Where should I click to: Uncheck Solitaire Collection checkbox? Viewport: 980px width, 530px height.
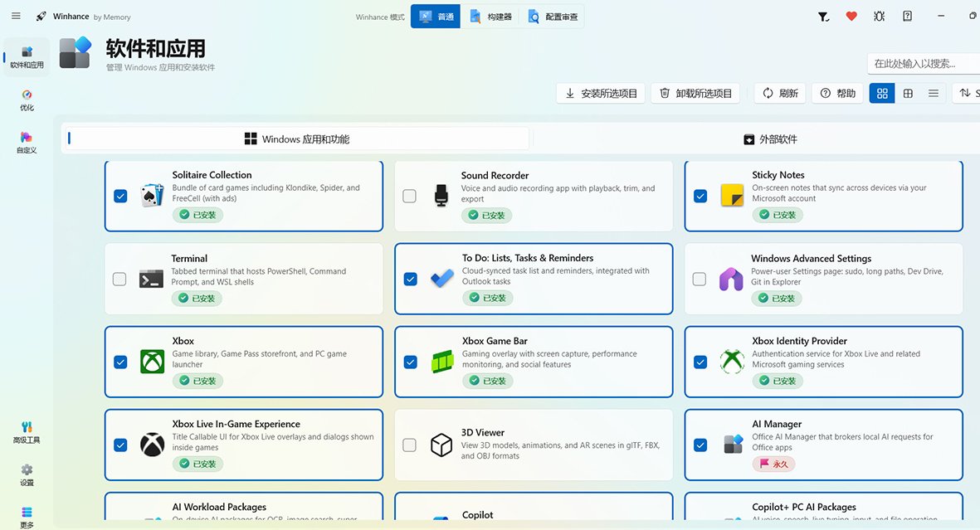(x=120, y=197)
